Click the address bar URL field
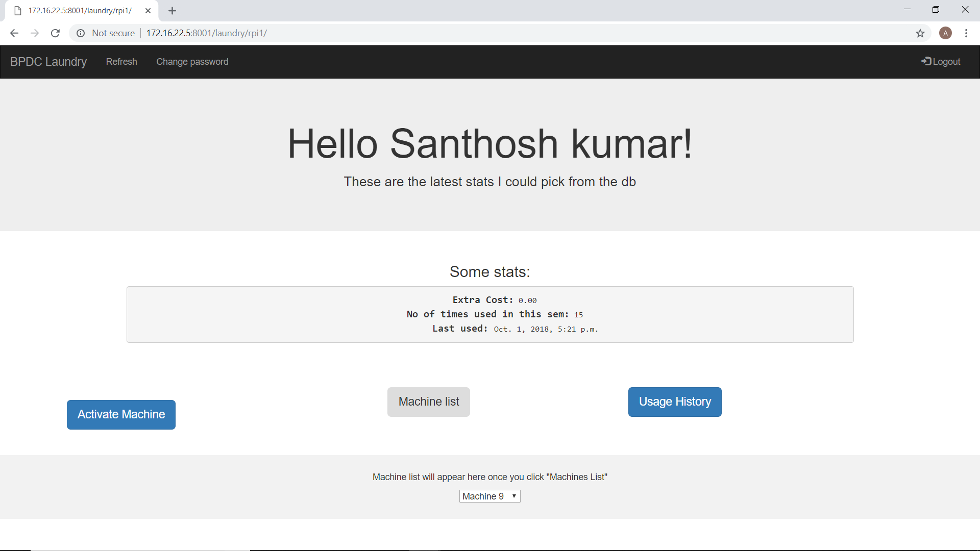The height and width of the screenshot is (551, 980). tap(459, 33)
